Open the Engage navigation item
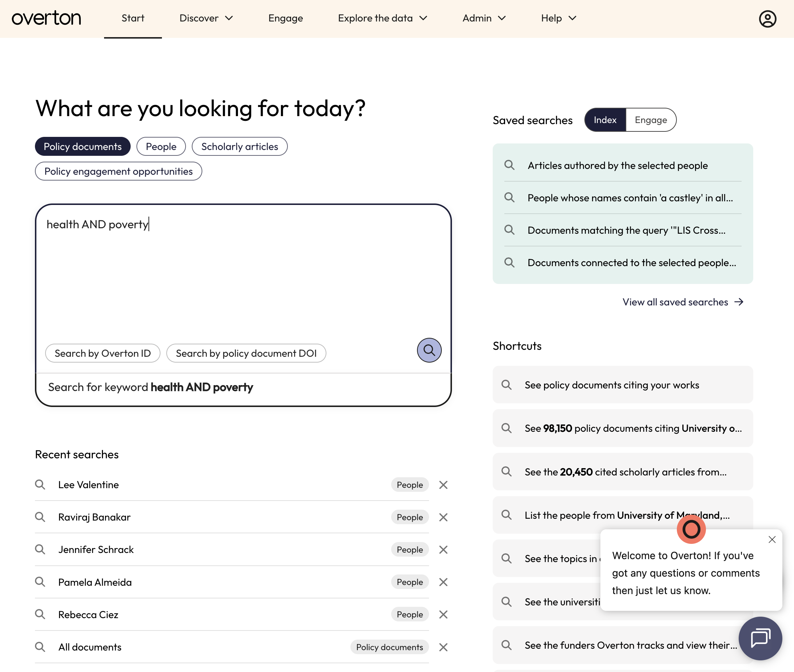 (x=286, y=18)
